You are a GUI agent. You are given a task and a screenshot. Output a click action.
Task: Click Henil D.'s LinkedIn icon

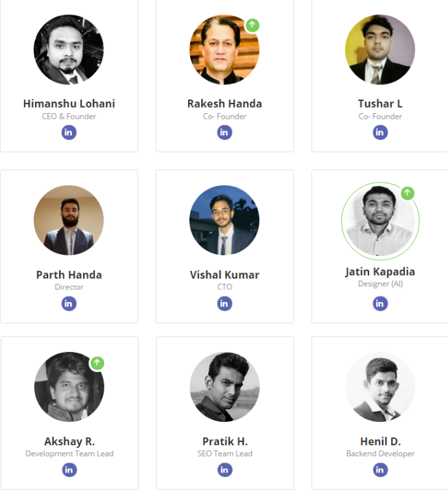(380, 470)
